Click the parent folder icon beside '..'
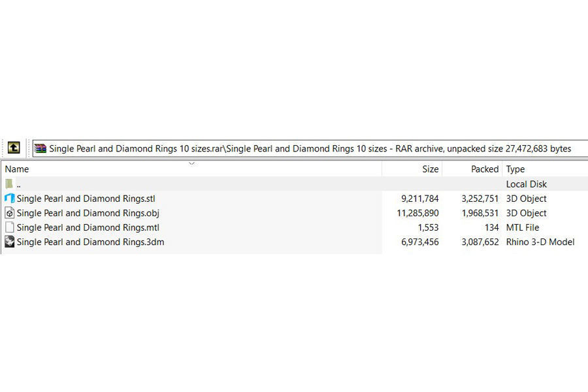This screenshot has width=588, height=392. pyautogui.click(x=9, y=184)
